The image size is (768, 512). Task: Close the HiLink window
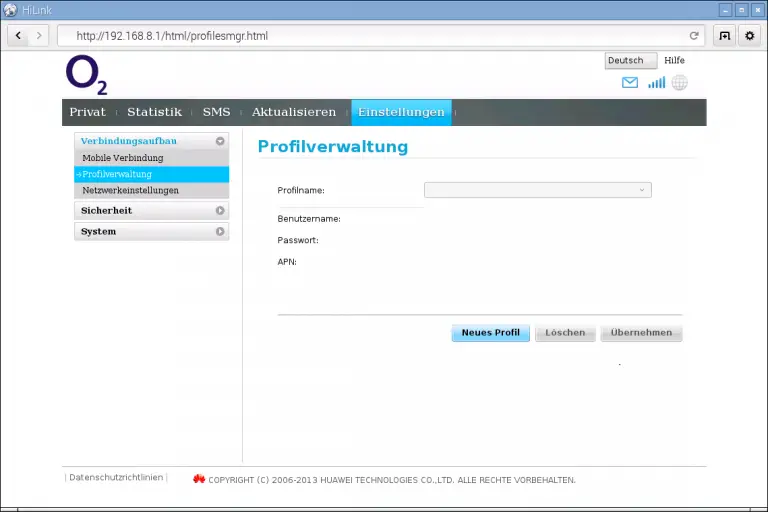click(x=758, y=10)
